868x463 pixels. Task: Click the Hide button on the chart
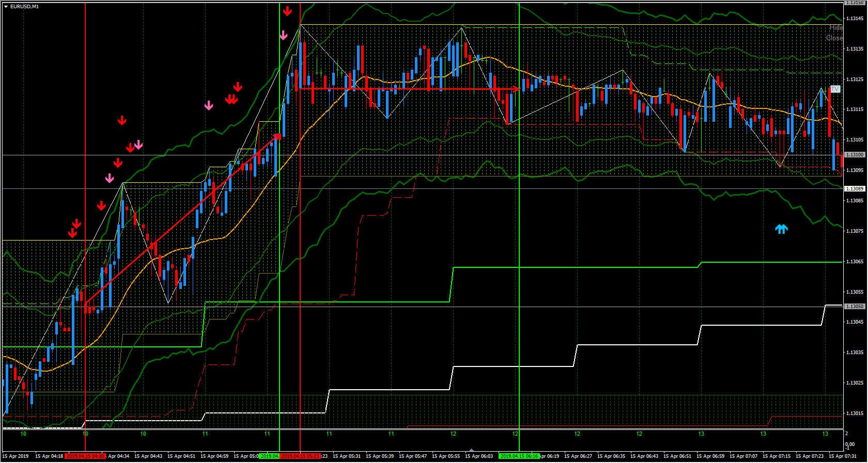pyautogui.click(x=836, y=27)
